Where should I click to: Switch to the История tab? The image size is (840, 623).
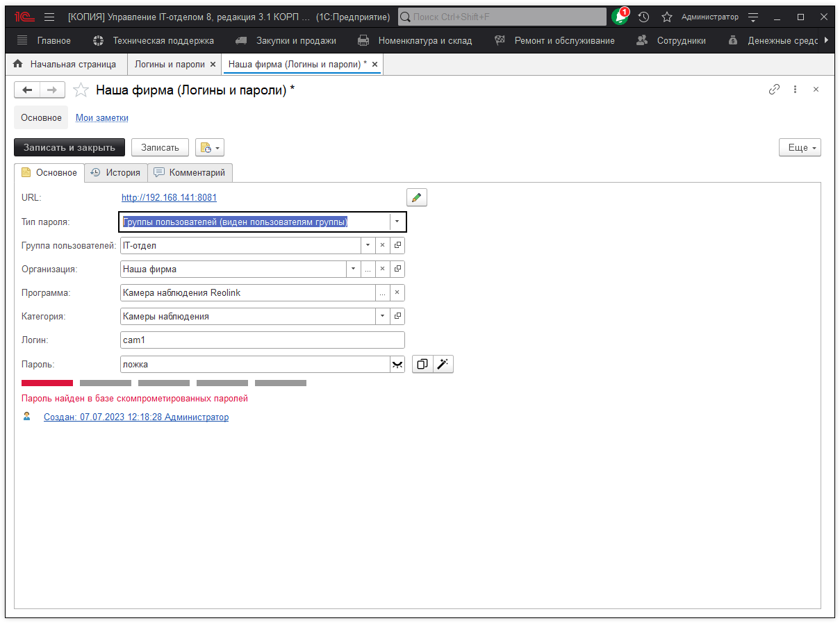(116, 173)
